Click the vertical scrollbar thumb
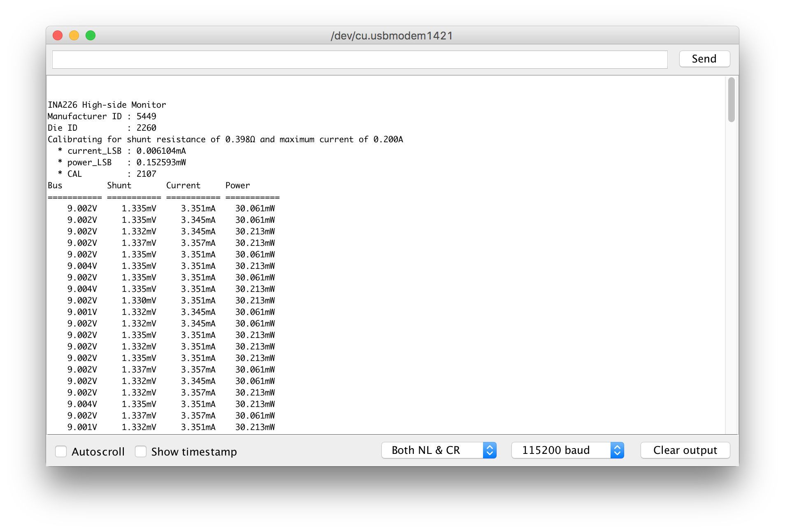 731,100
